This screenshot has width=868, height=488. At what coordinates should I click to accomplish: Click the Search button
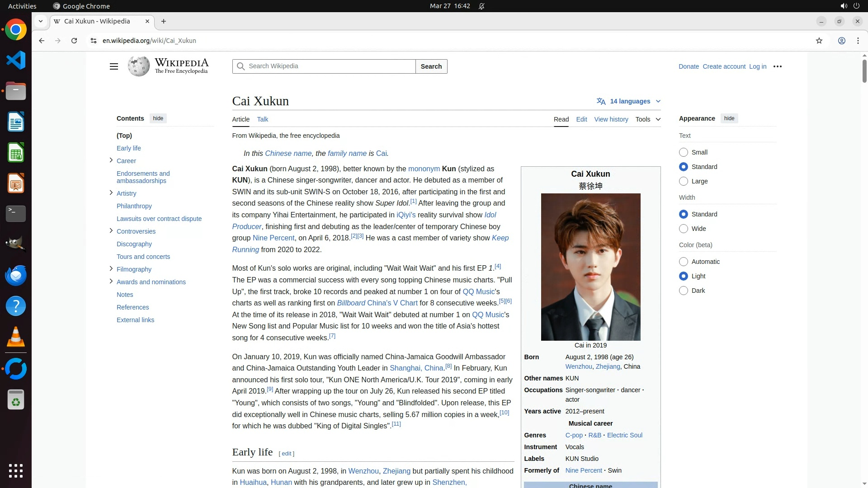[431, 66]
